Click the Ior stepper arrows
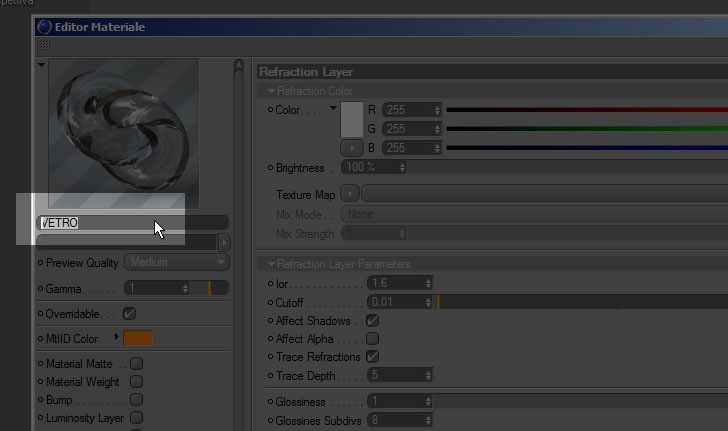 (x=428, y=283)
